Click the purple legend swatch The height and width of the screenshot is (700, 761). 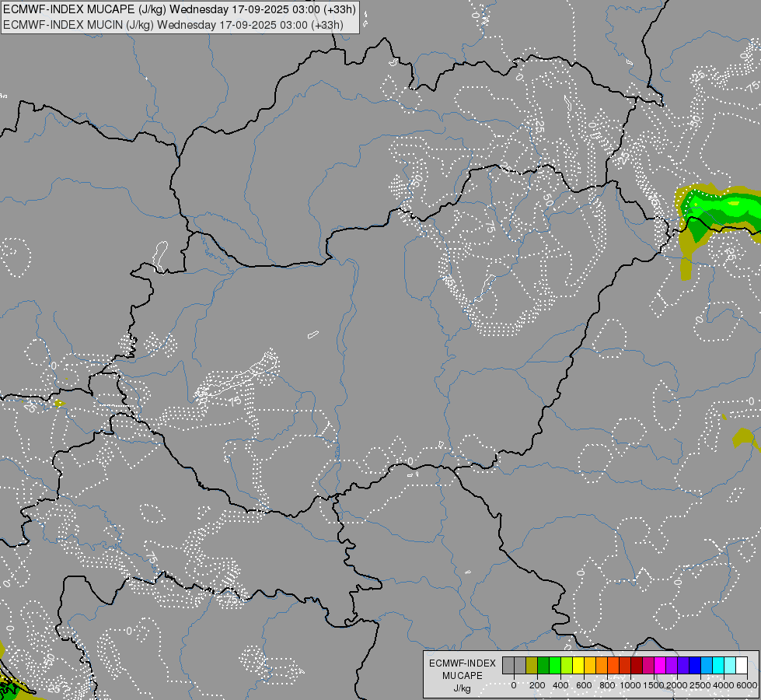pos(672,665)
